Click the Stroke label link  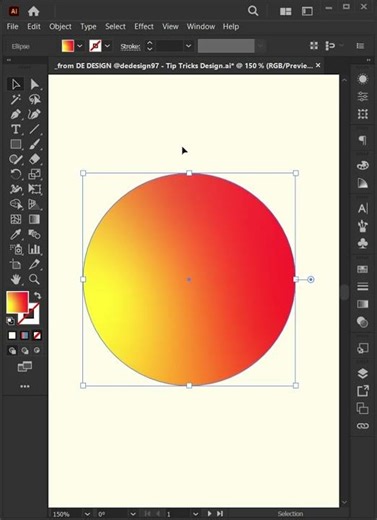[x=130, y=47]
